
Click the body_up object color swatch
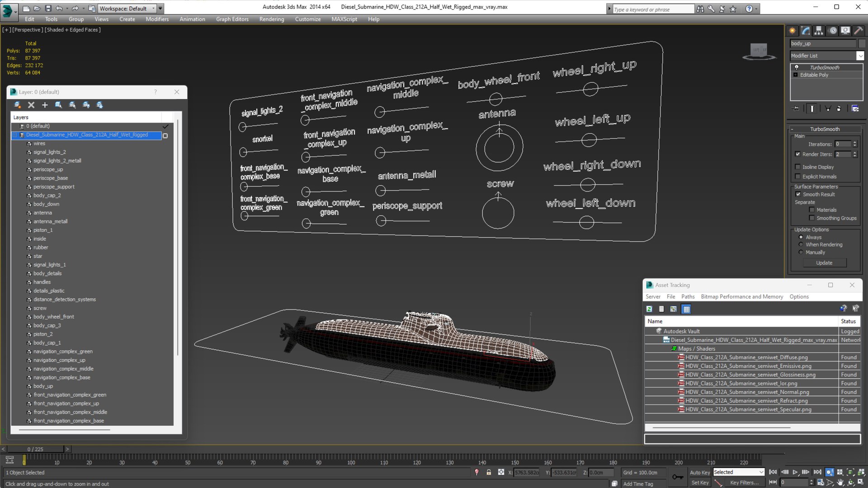(862, 43)
